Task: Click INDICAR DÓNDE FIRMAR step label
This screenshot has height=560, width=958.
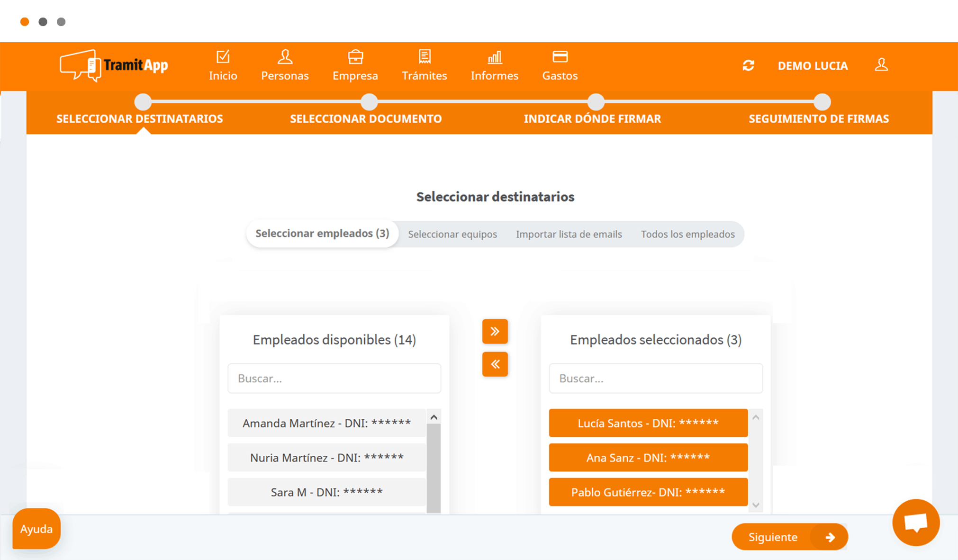Action: coord(592,119)
